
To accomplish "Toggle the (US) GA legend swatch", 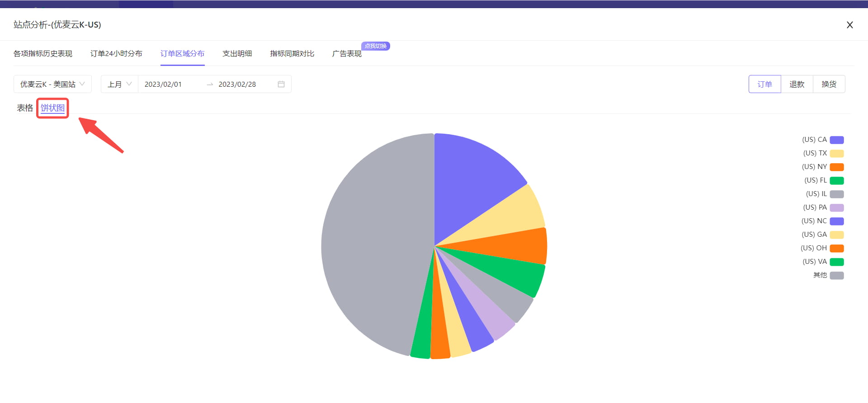I will [837, 235].
